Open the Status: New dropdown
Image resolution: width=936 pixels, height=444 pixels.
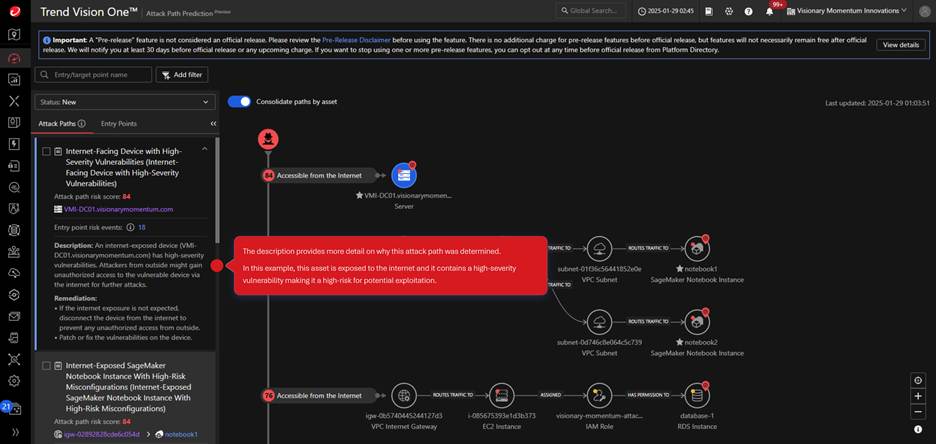(125, 102)
